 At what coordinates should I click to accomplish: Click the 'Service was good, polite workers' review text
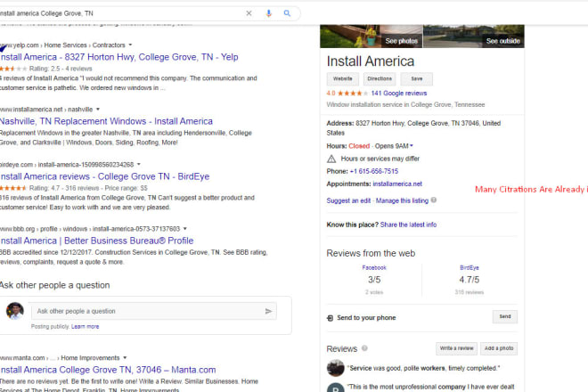pyautogui.click(x=424, y=368)
